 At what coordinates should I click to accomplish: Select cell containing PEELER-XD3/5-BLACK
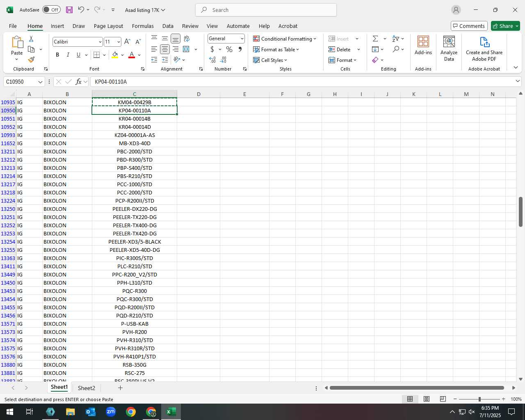coord(135,242)
